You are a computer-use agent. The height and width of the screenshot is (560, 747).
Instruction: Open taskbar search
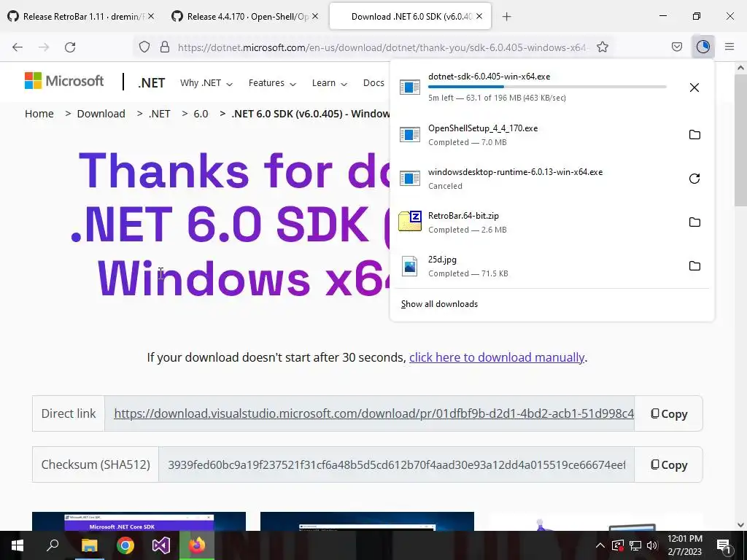point(53,545)
